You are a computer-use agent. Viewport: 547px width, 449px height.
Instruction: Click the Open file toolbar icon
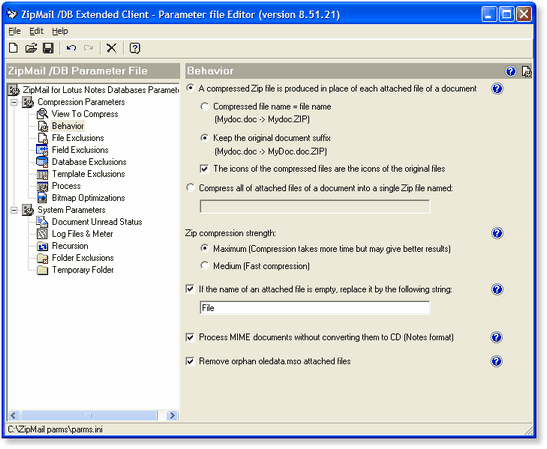(31, 48)
